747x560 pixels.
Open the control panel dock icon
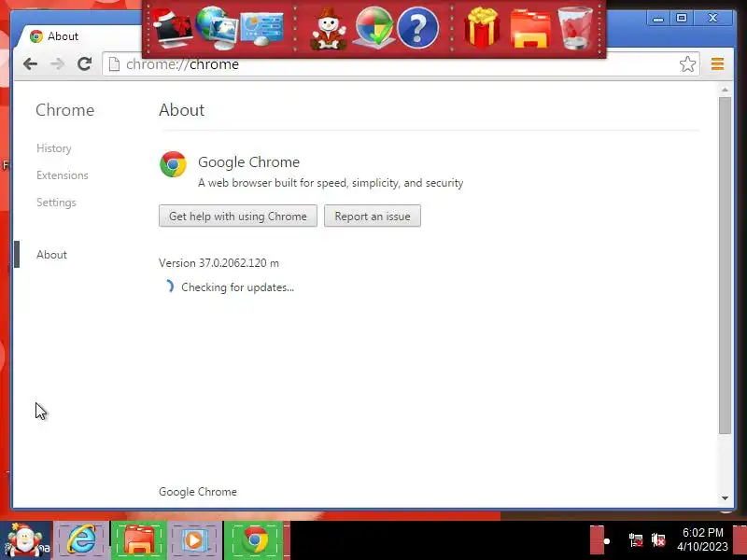pos(261,29)
